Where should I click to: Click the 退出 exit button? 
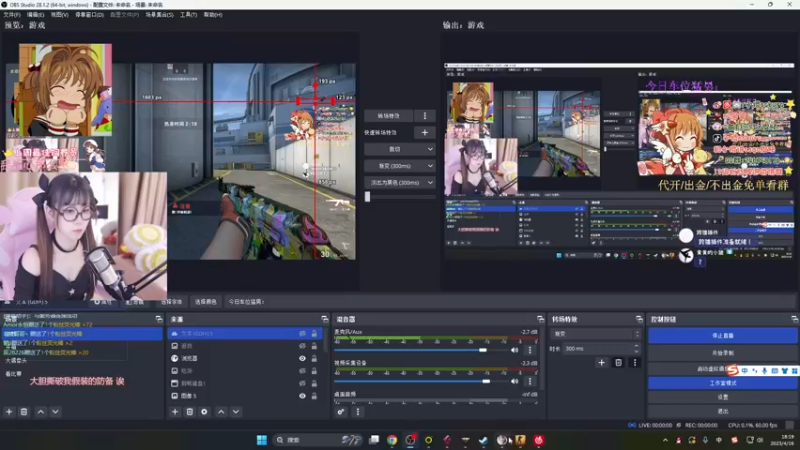[x=722, y=411]
